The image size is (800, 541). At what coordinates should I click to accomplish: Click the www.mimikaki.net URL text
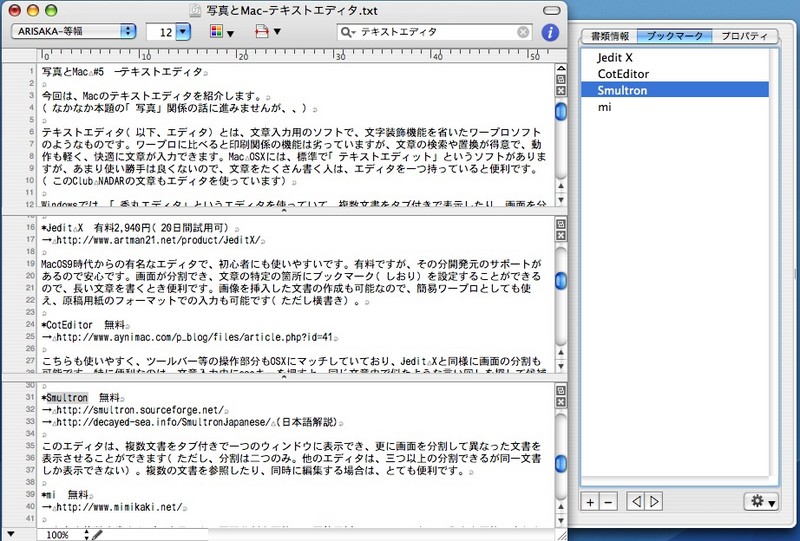click(119, 507)
